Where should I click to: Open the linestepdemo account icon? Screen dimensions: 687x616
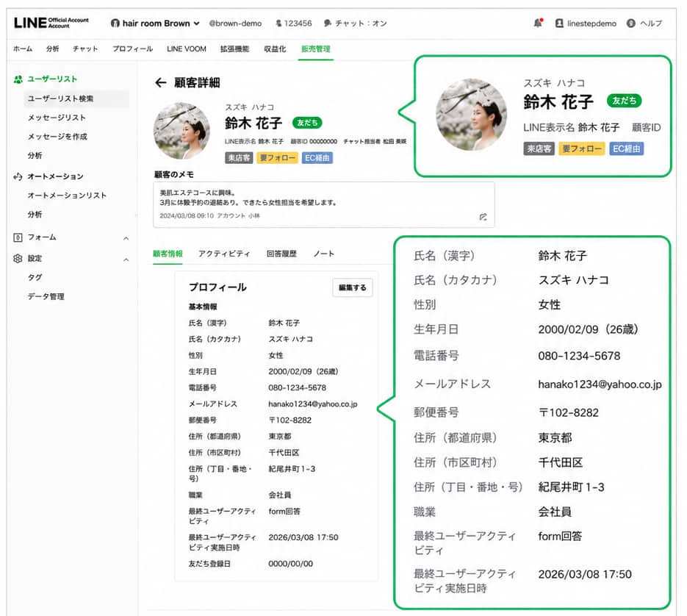559,24
